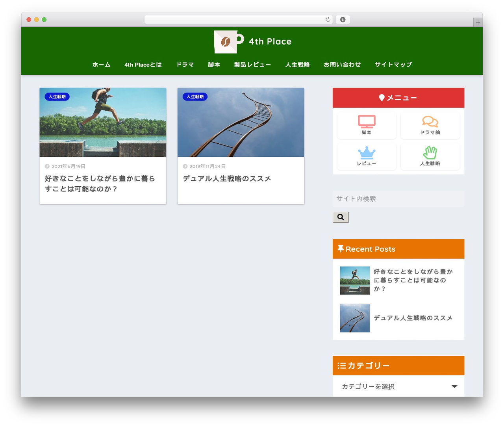
Task: Open サイトマップ in navigation
Action: [x=393, y=65]
